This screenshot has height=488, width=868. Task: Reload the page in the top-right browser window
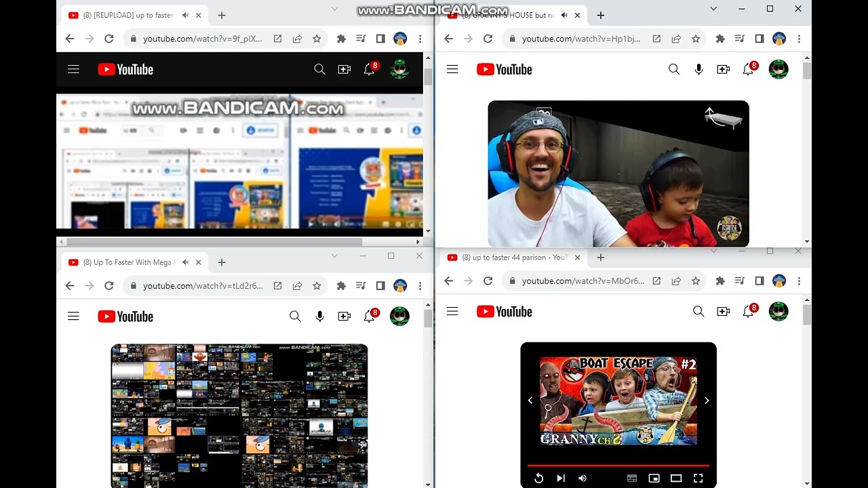coord(488,39)
